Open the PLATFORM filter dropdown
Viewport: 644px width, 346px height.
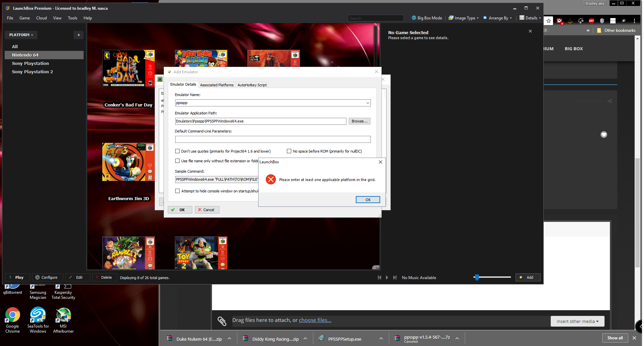(x=21, y=35)
